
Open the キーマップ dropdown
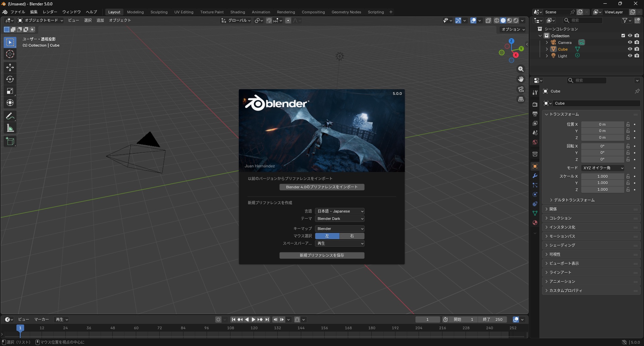(339, 228)
